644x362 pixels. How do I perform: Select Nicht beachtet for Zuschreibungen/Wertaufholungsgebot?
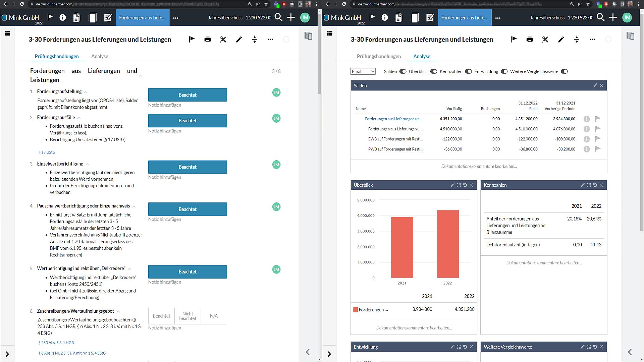[x=187, y=316]
